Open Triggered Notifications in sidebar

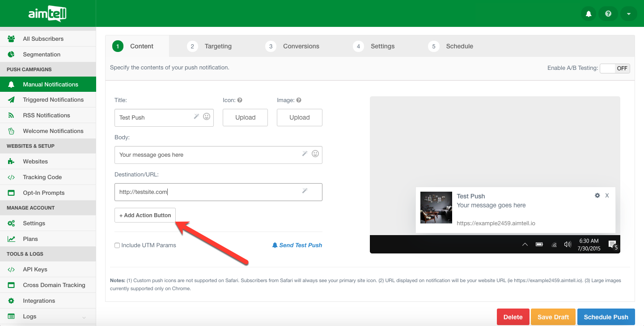(x=53, y=100)
